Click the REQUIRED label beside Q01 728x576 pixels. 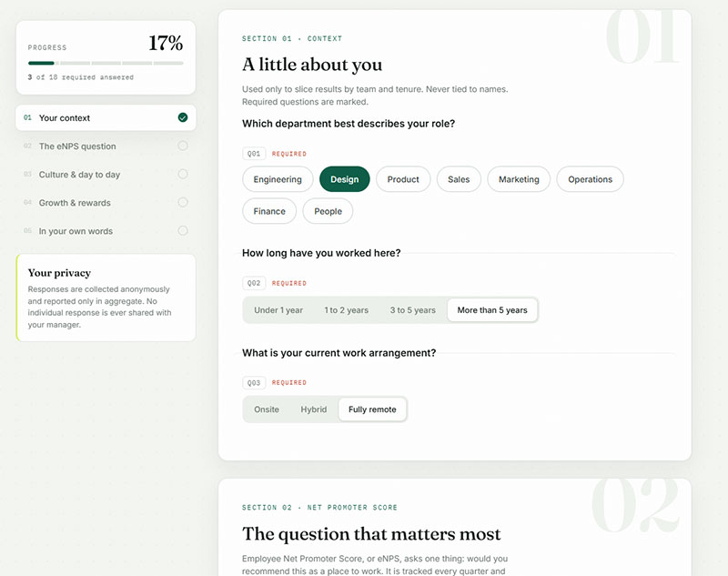(x=289, y=154)
